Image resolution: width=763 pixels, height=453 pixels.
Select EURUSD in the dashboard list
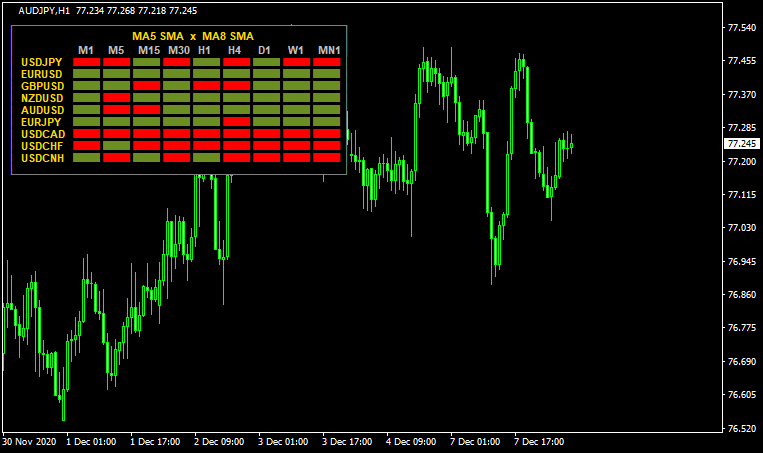click(41, 74)
